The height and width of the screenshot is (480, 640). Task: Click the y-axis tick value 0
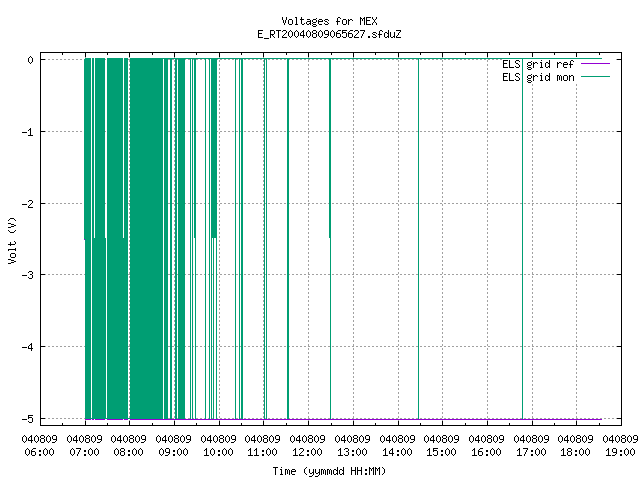(x=31, y=60)
